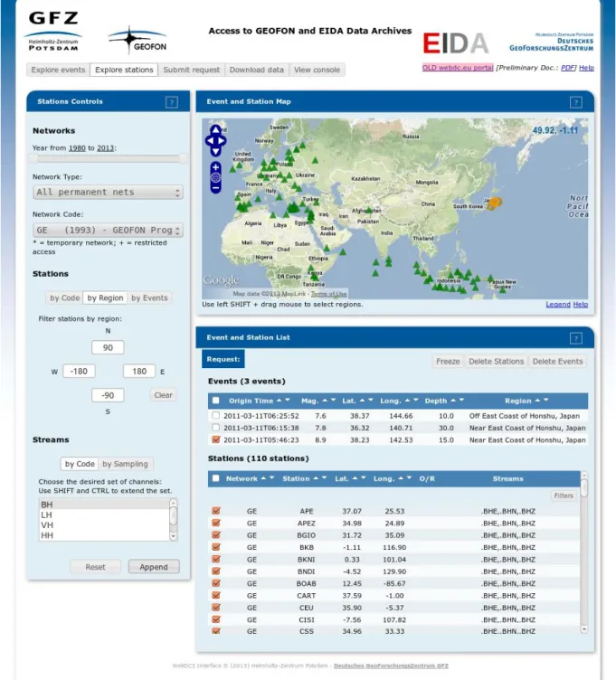This screenshot has width=616, height=680.
Task: Pan the map west with the left arrow
Action: [x=210, y=140]
